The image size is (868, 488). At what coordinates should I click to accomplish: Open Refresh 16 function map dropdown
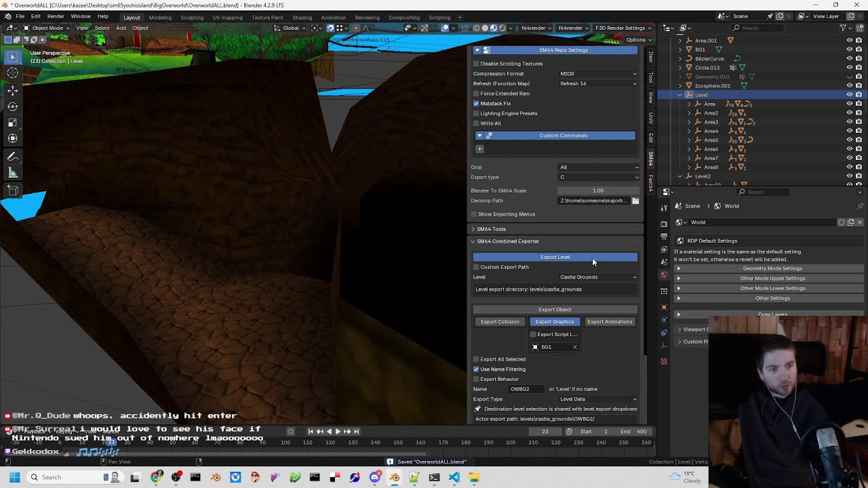(x=598, y=83)
